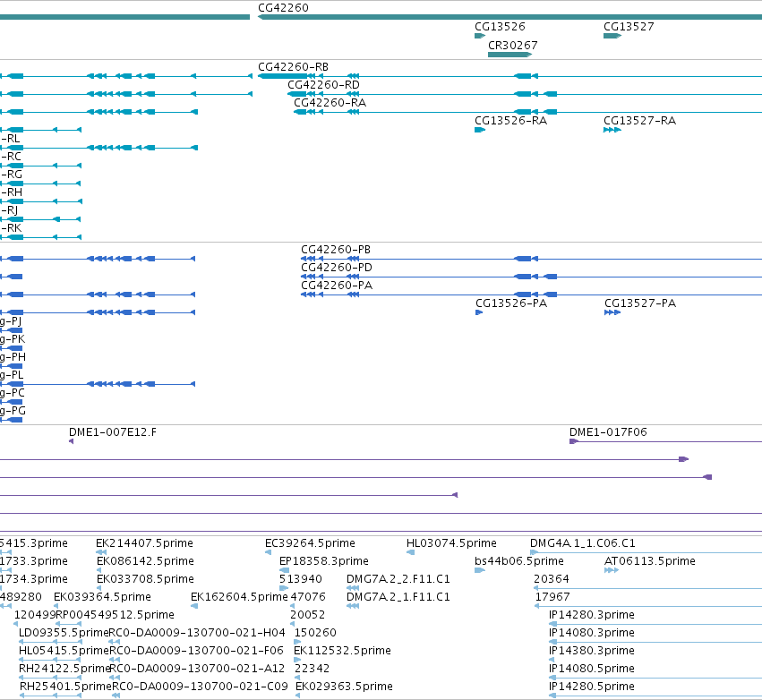This screenshot has height=700, width=762.
Task: Click DMG7A.2_2.F11.C1 label
Action: (398, 579)
